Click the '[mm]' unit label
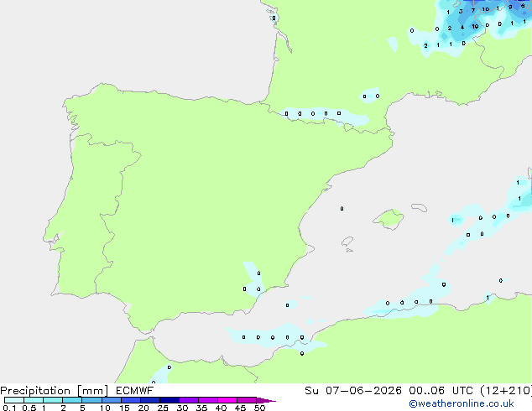This screenshot has height=411, width=532. [93, 391]
